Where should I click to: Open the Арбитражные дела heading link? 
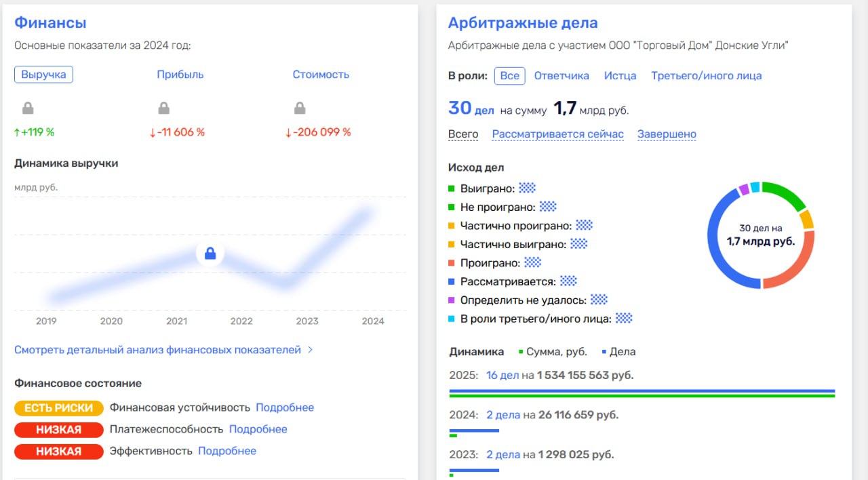click(x=523, y=23)
